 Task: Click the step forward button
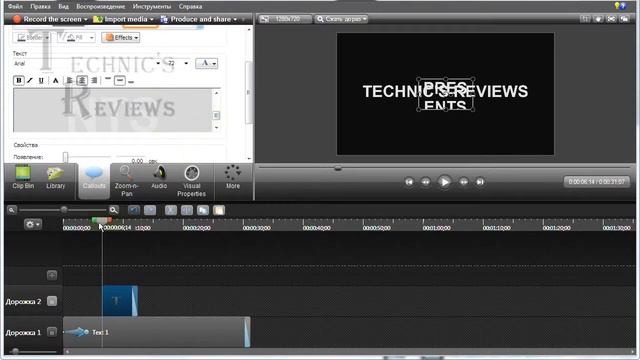point(464,182)
